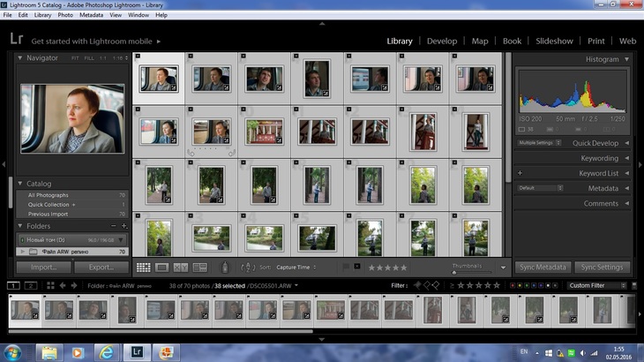Toggle purple color label filter
This screenshot has height=362, width=644.
point(541,285)
